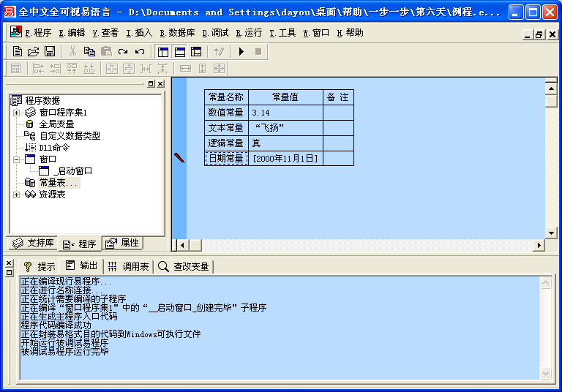Switch to the 提示 tab
This screenshot has height=392, width=562.
point(40,267)
